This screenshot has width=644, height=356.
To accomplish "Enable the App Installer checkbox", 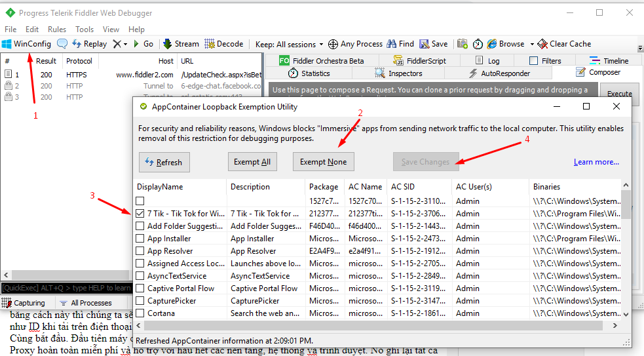I will point(140,239).
